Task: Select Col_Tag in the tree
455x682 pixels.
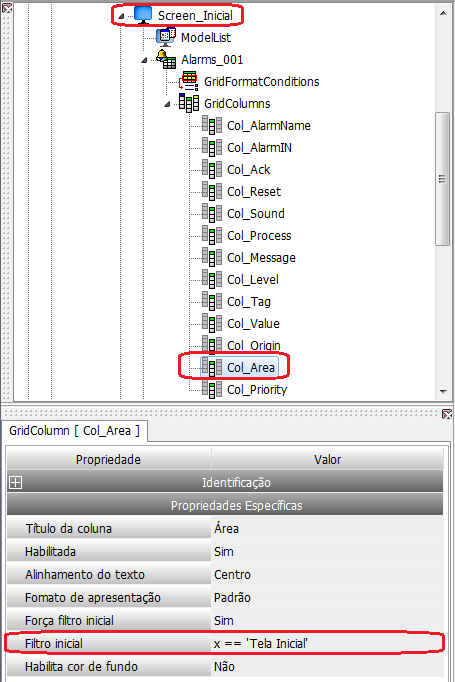Action: coord(249,302)
